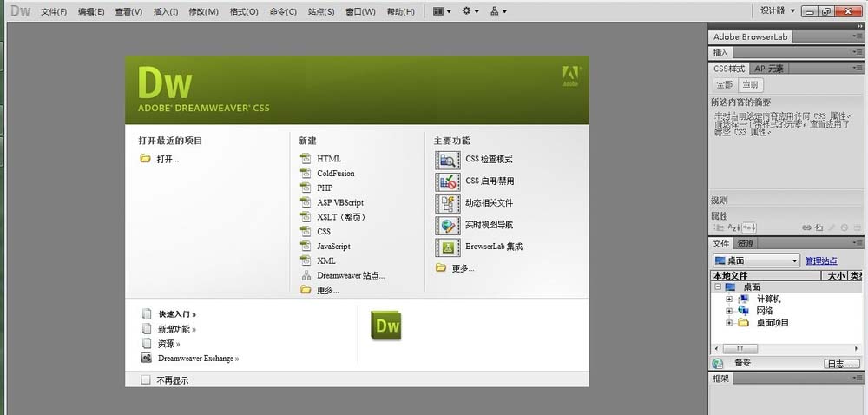Open the BrowserLab 集成 feature icon

pos(447,247)
